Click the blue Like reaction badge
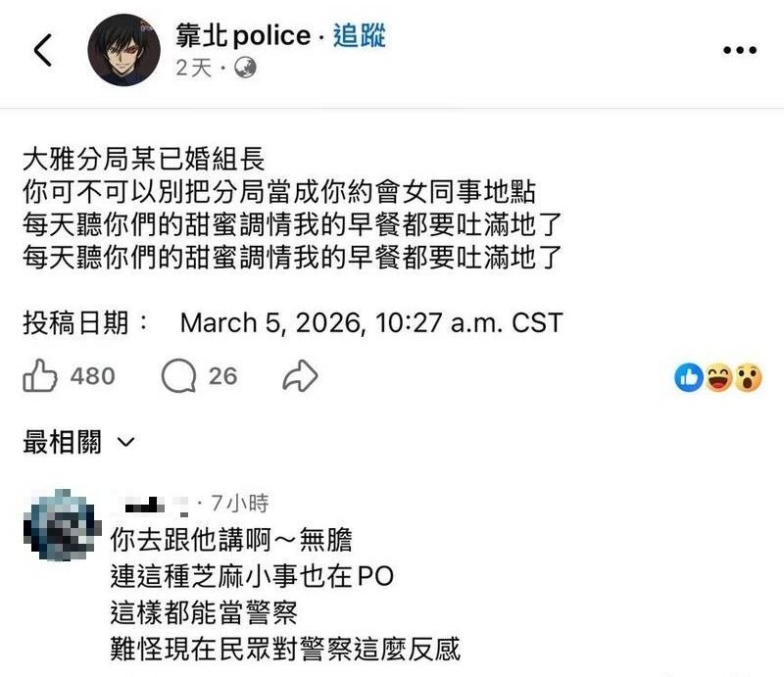The image size is (784, 677). coord(689,376)
